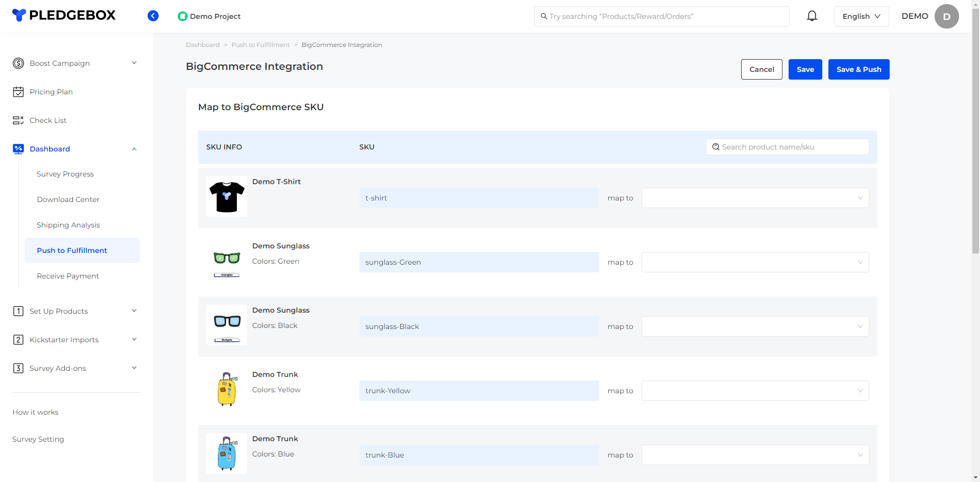Click the Demo T-Shirt thumbnail

pos(227,196)
